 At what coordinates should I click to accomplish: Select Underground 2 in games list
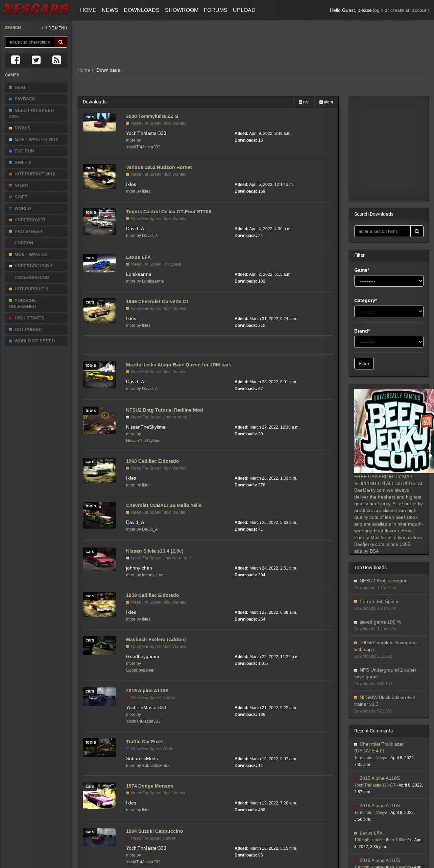tap(36, 266)
